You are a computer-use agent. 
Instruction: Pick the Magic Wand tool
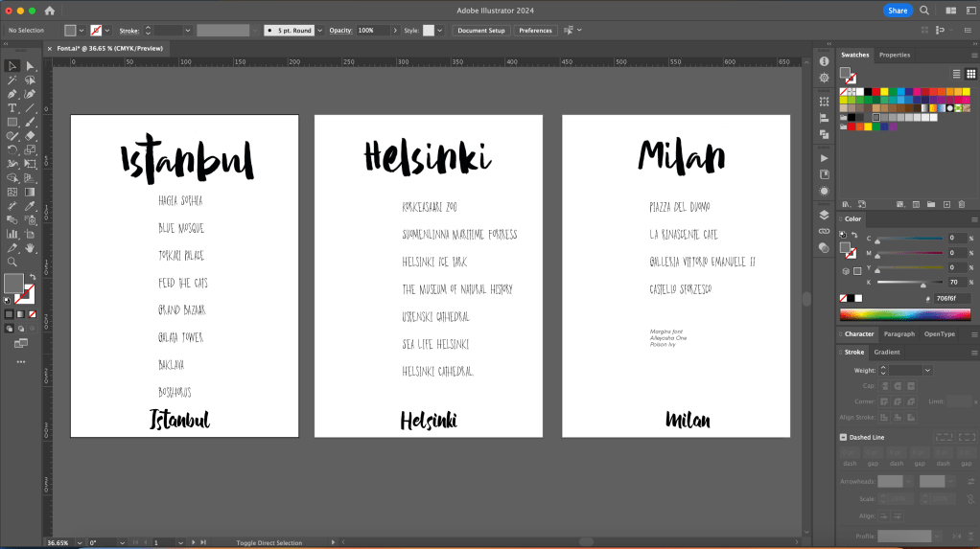coord(12,80)
